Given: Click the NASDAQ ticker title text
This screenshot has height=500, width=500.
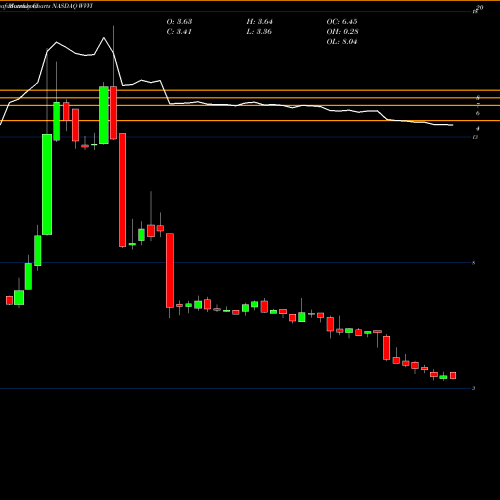Looking at the screenshot, I should click(73, 6).
